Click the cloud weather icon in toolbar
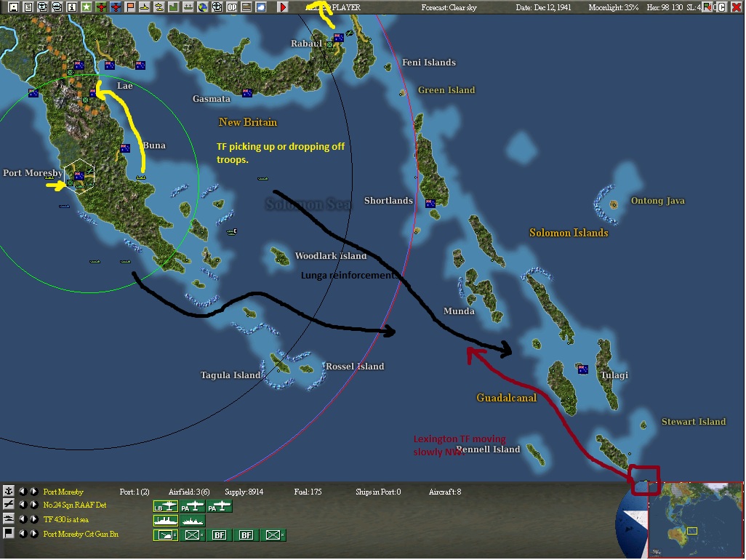Image resolution: width=746 pixels, height=560 pixels. pos(261,7)
